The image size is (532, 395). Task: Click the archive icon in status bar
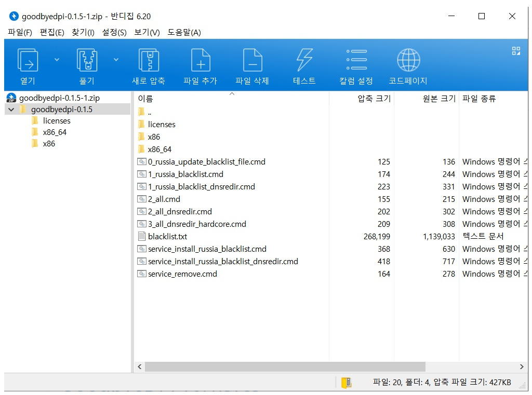tap(347, 383)
